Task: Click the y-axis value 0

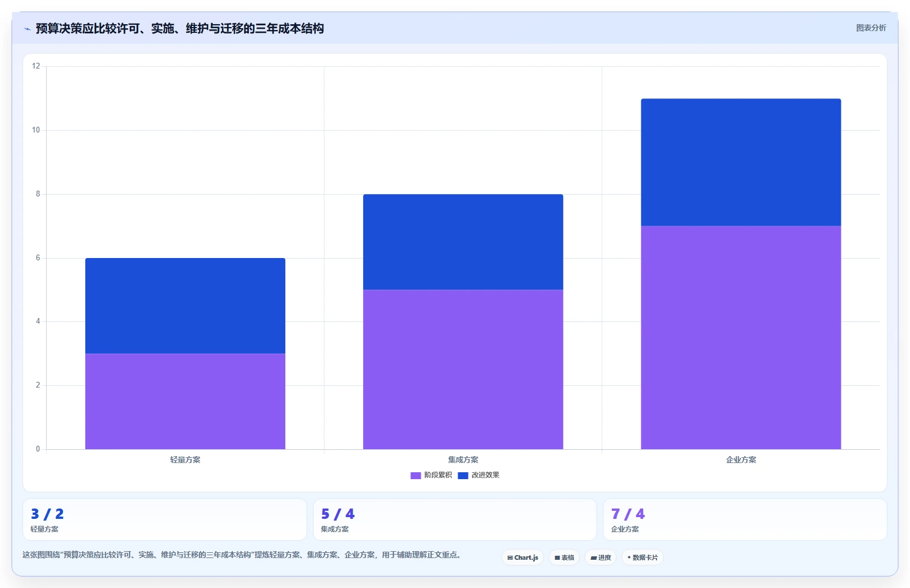Action: 38,449
